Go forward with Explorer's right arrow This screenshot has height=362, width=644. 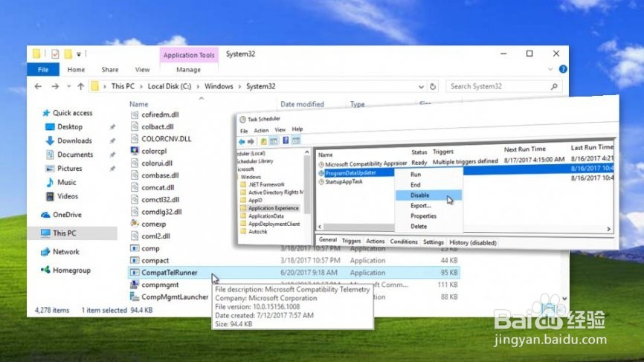(x=55, y=86)
